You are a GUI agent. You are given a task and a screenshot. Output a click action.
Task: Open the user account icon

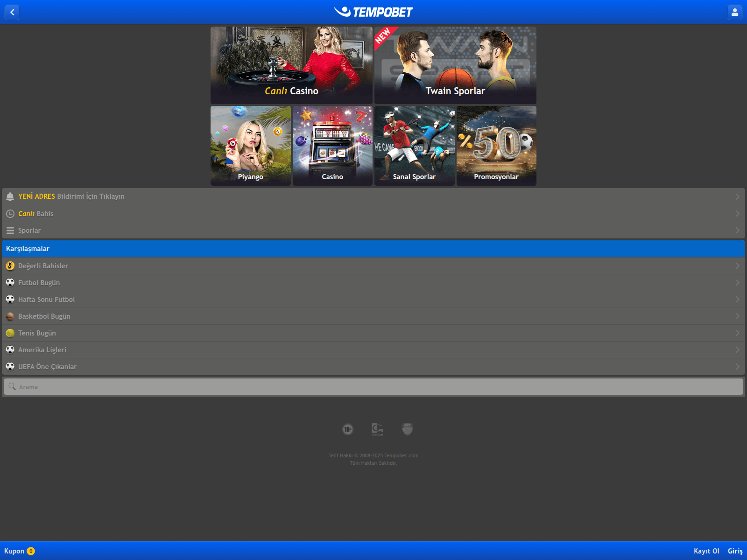coord(734,12)
